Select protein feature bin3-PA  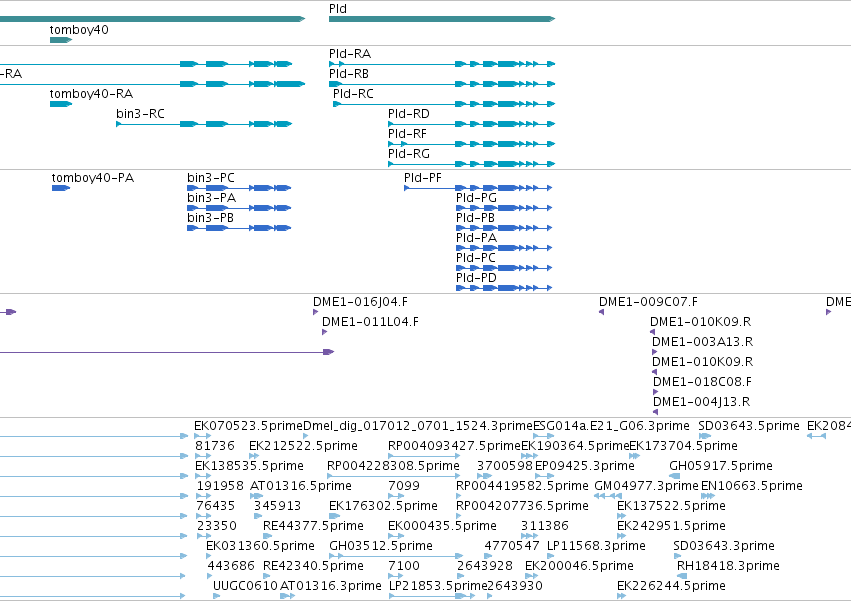212,198
